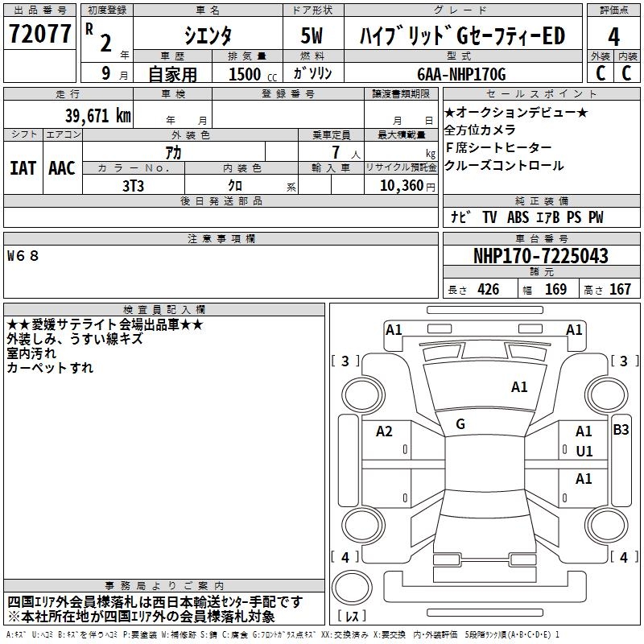
Task: Select inspector note 外装しみ、うすい線キズ
Action: (x=75, y=339)
